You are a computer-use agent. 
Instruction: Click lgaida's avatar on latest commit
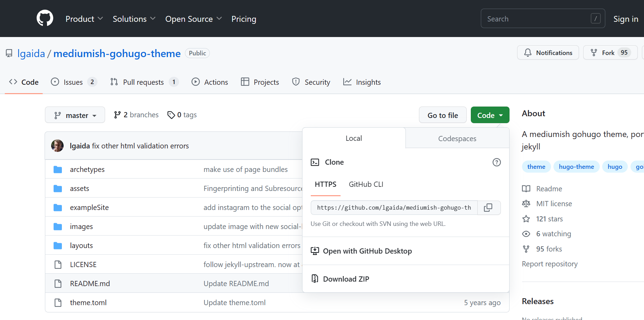pos(57,146)
